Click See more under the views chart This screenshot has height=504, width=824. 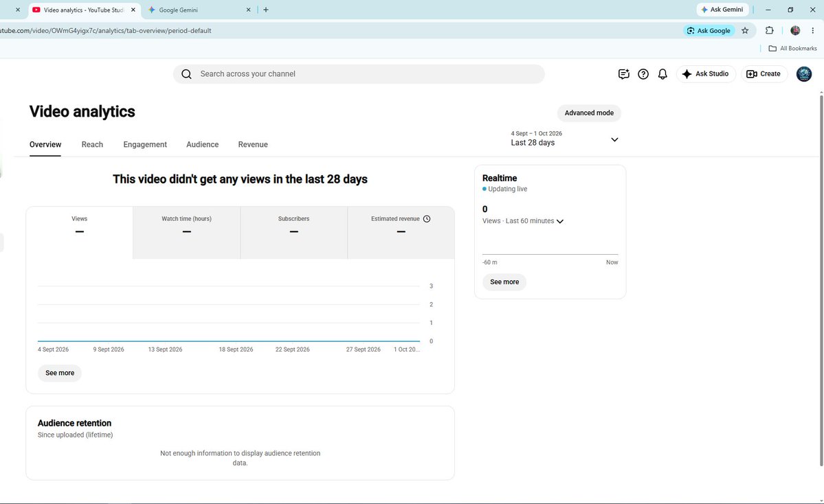[60, 374]
